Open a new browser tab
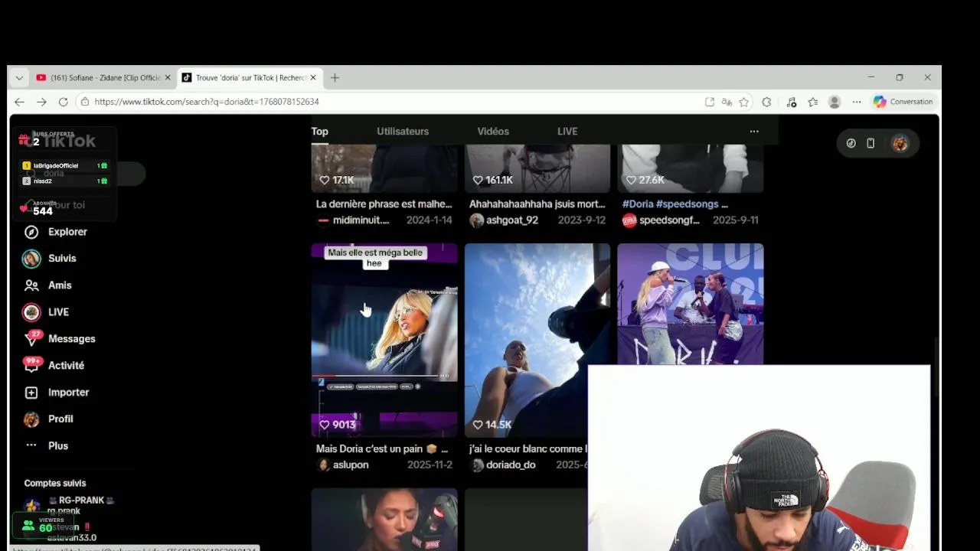Screen dimensions: 980x551 [335, 77]
